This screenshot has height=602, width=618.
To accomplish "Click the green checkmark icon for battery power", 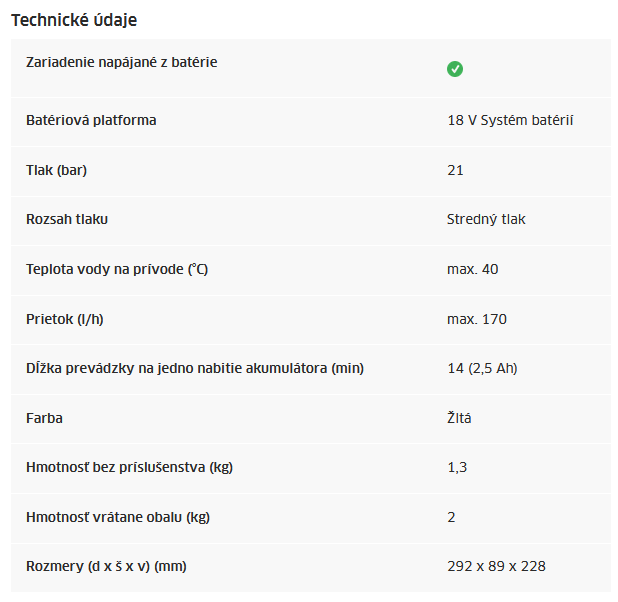I will [x=454, y=69].
